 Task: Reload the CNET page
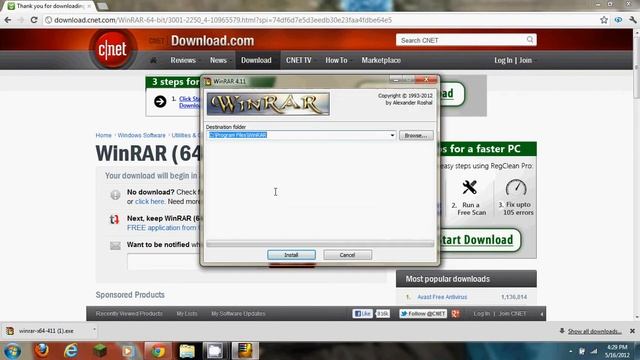[x=34, y=20]
